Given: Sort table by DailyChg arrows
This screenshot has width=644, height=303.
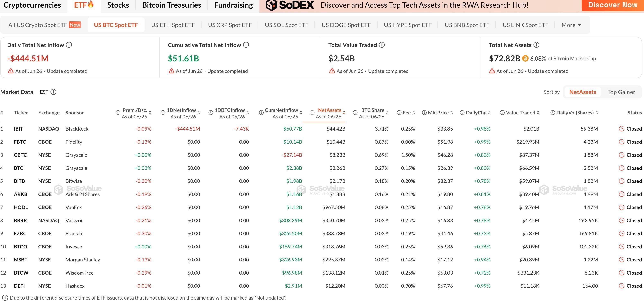Looking at the screenshot, I should tap(489, 113).
